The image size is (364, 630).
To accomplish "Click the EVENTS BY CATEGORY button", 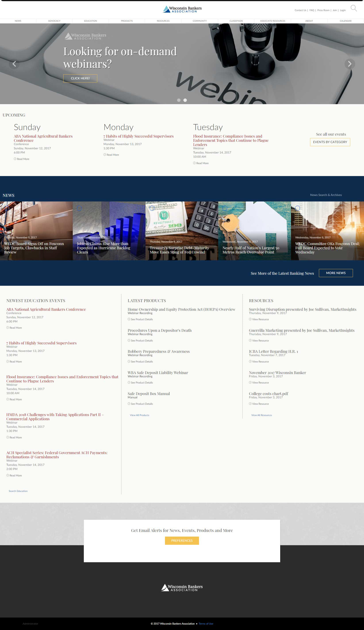I will tap(330, 142).
